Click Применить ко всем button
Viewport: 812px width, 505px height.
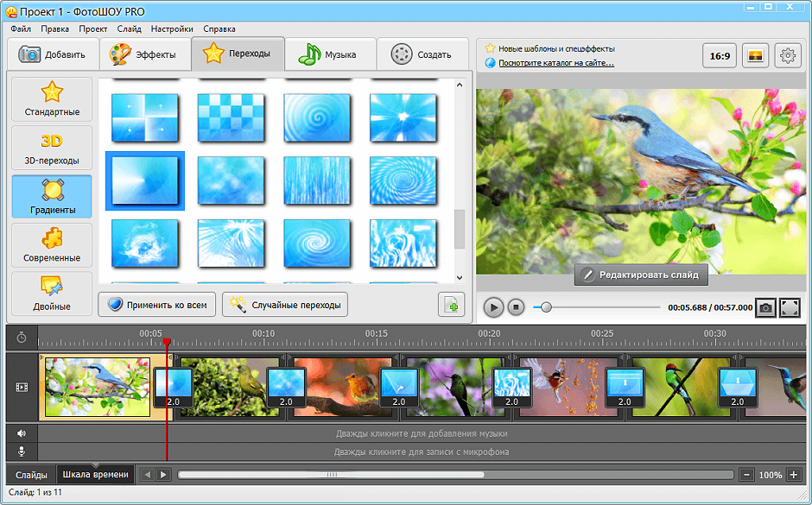(156, 305)
